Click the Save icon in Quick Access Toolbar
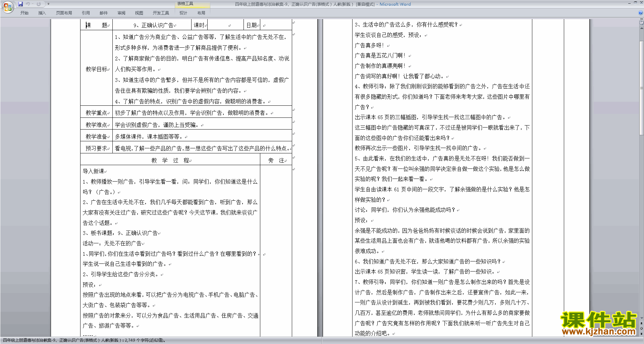Viewport: 644px width, 344px height. point(20,4)
